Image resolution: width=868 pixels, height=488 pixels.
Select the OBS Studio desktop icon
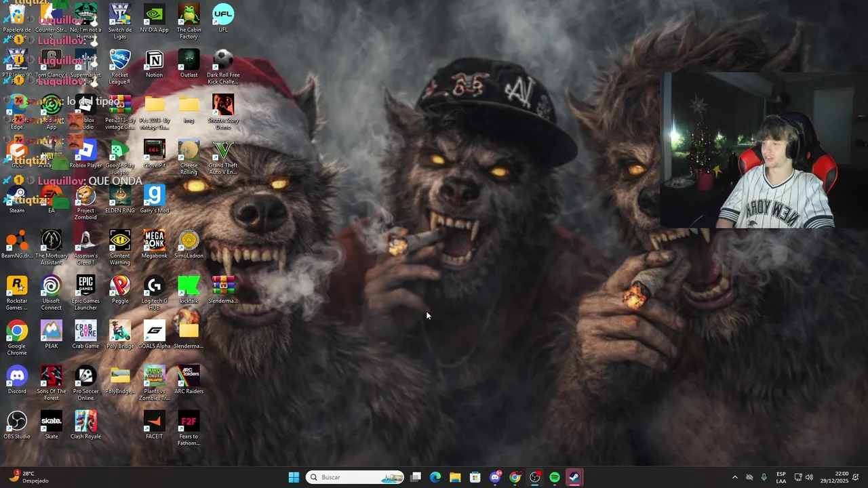[x=17, y=426]
